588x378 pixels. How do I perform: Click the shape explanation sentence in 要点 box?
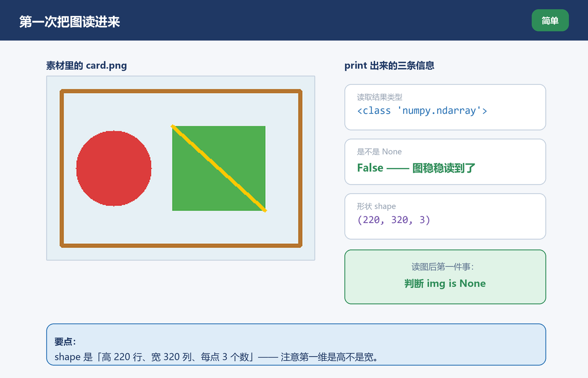pos(217,357)
